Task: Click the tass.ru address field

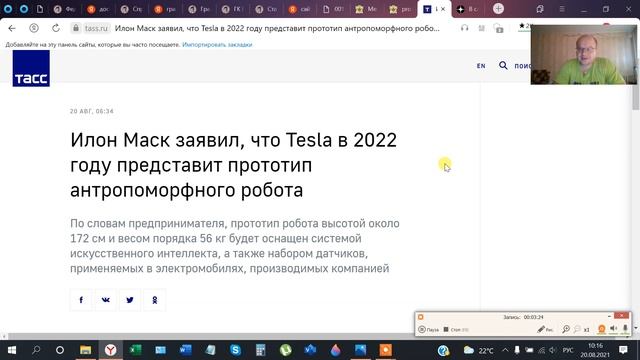Action: coord(96,28)
